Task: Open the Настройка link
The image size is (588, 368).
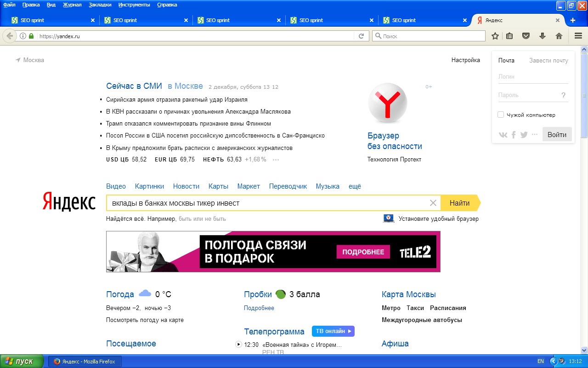Action: click(465, 60)
